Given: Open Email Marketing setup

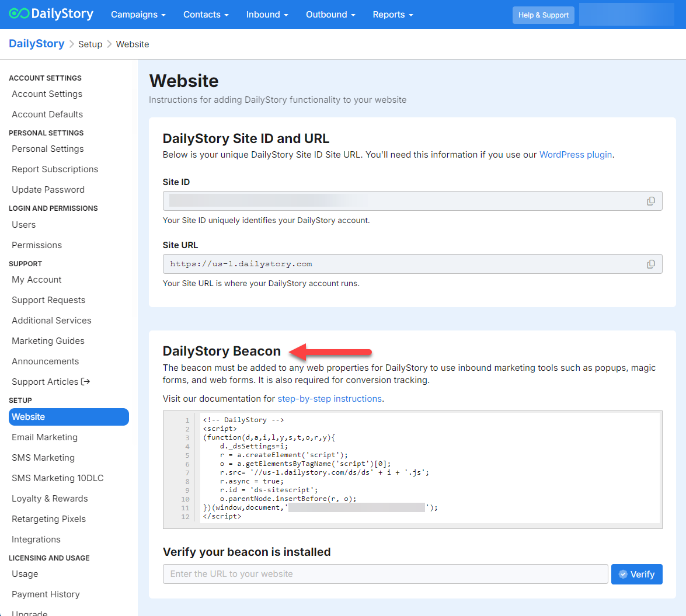Looking at the screenshot, I should coord(44,437).
